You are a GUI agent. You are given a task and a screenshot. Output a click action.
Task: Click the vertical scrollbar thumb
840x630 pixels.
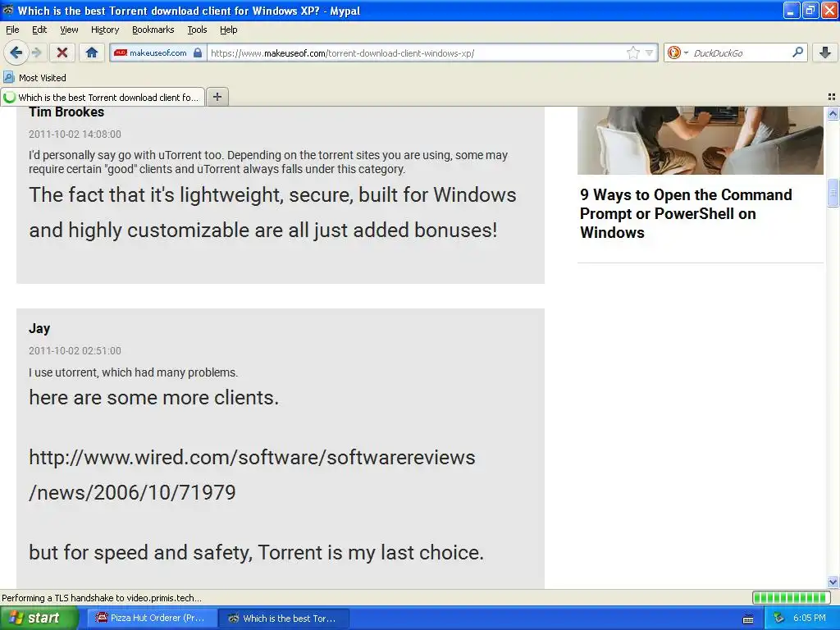tap(833, 192)
